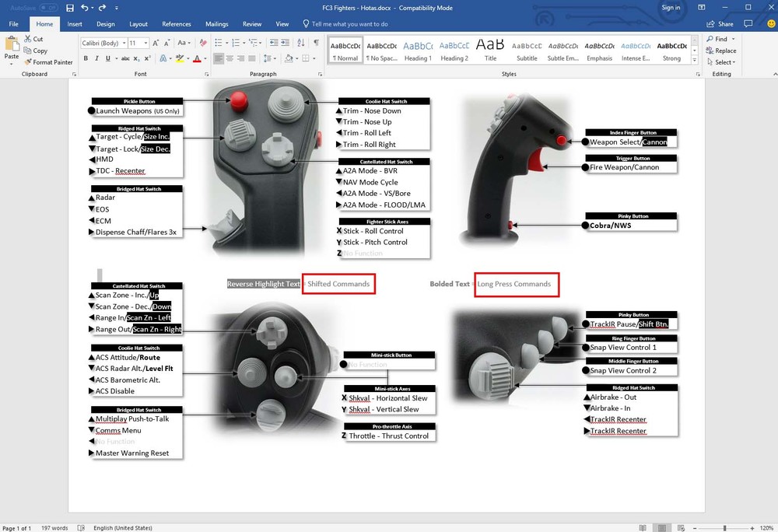The image size is (778, 532).
Task: Toggle Bold formatting
Action: coord(86,58)
